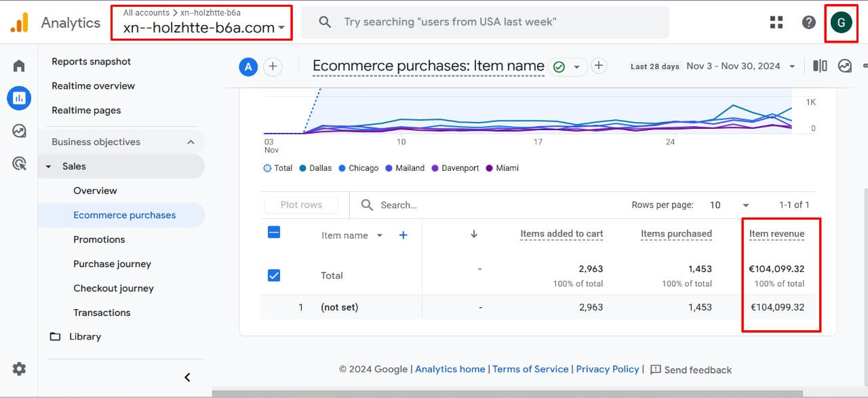This screenshot has width=868, height=398.
Task: Collapse the Business objectives section
Action: 191,142
